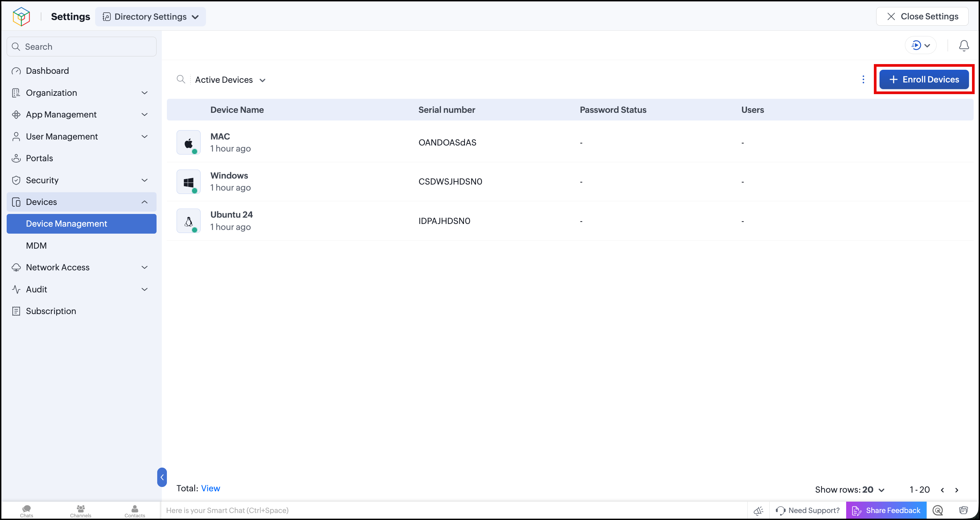Open the Windows device row
Viewport: 980px width, 520px height.
coord(570,182)
